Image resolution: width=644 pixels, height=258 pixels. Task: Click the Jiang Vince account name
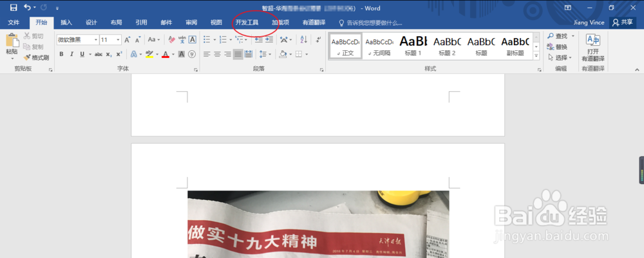(589, 23)
